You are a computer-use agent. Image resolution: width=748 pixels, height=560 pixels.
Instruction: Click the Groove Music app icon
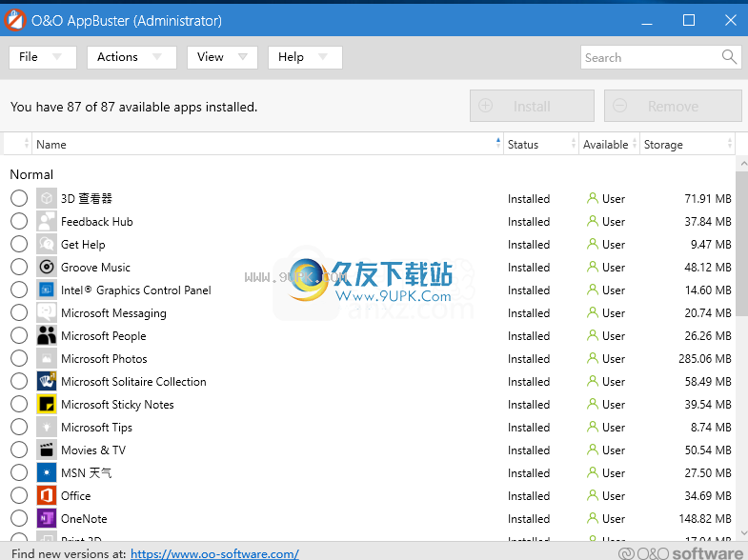tap(47, 267)
